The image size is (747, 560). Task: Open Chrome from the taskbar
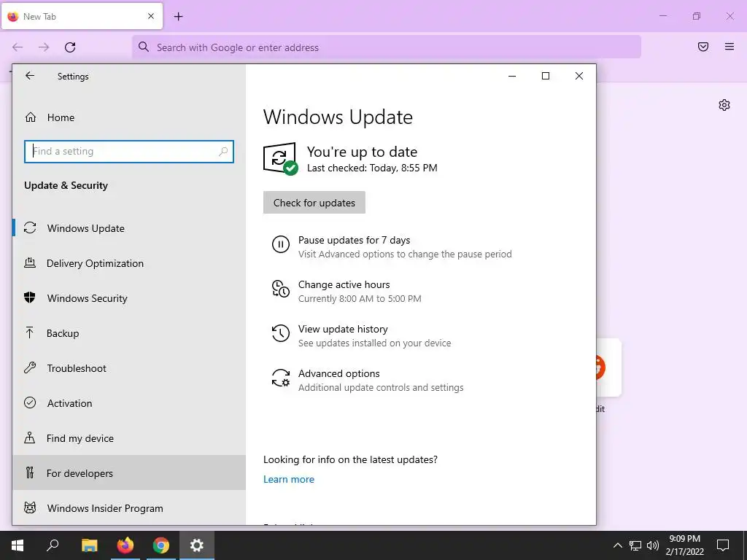[x=161, y=545]
